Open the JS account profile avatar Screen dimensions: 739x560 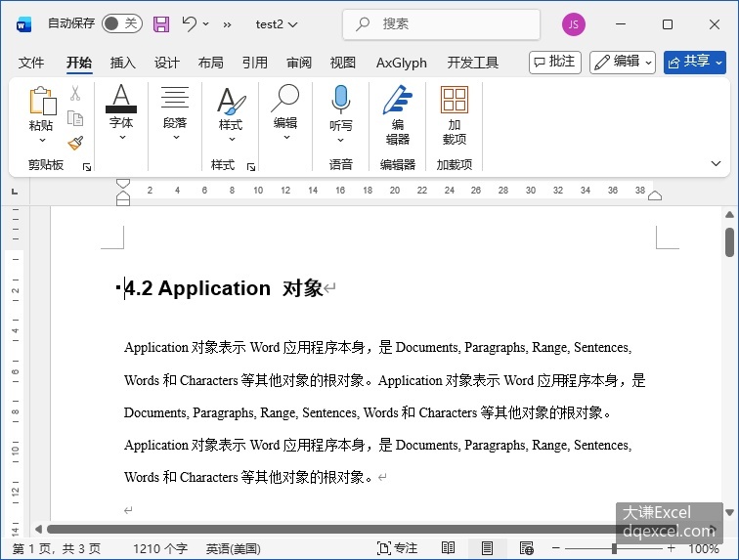click(x=574, y=24)
